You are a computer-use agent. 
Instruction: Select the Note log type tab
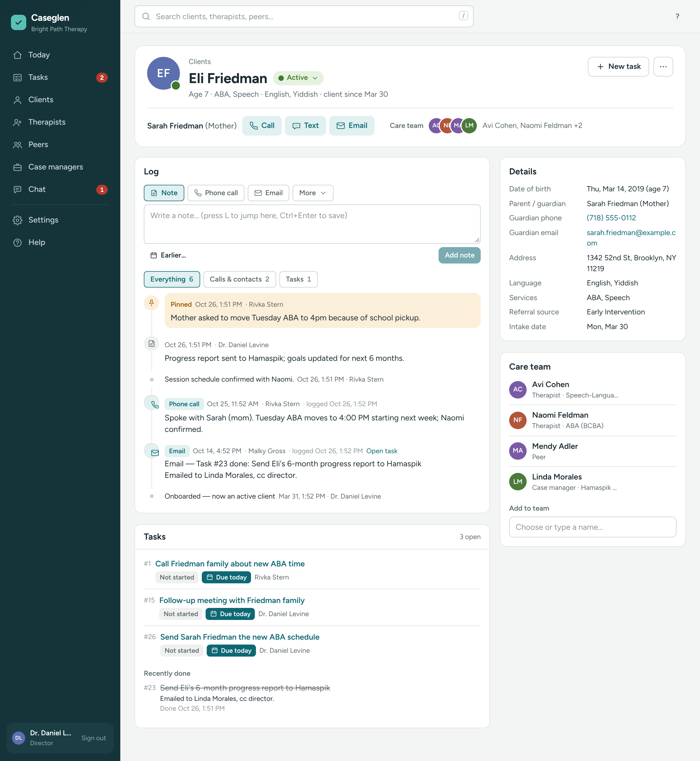click(164, 193)
